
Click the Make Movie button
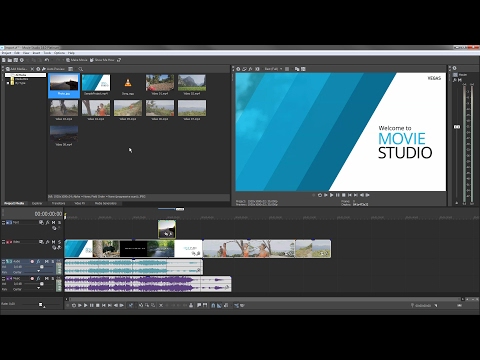[x=76, y=60]
